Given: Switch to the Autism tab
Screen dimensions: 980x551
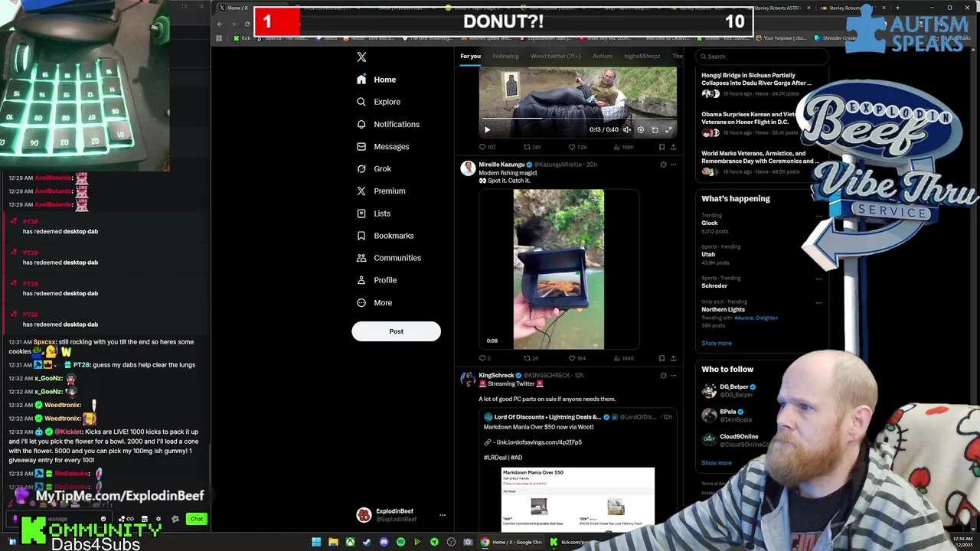Looking at the screenshot, I should point(602,56).
